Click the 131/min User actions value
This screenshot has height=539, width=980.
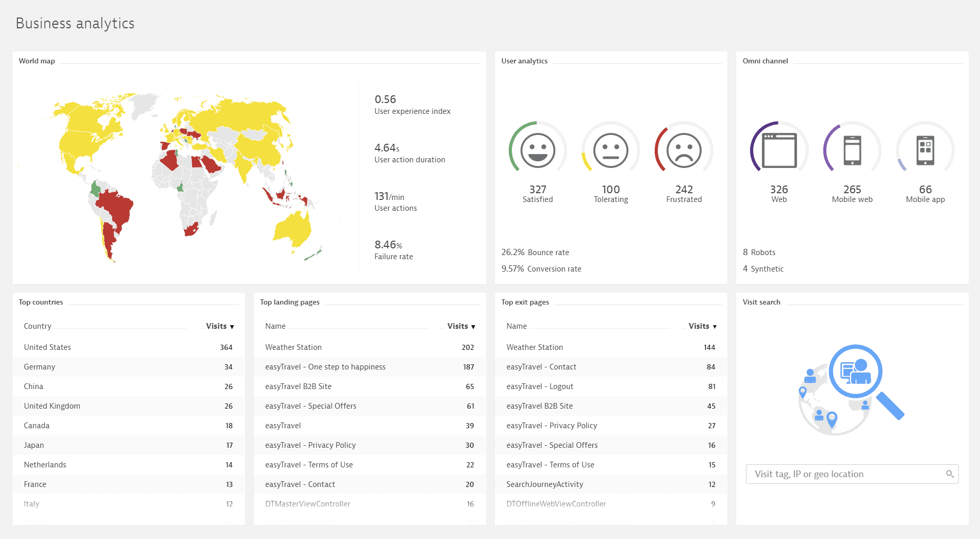(389, 196)
